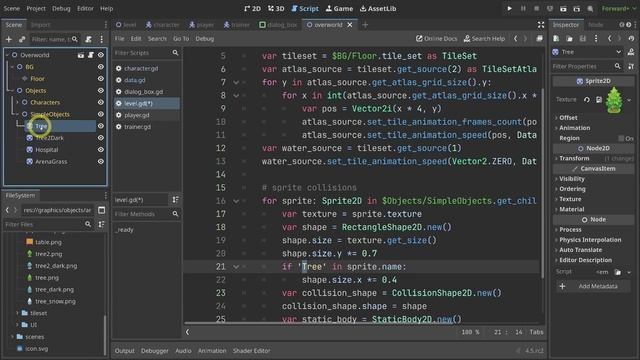Select the ArenaGrass sprite node

pos(51,162)
